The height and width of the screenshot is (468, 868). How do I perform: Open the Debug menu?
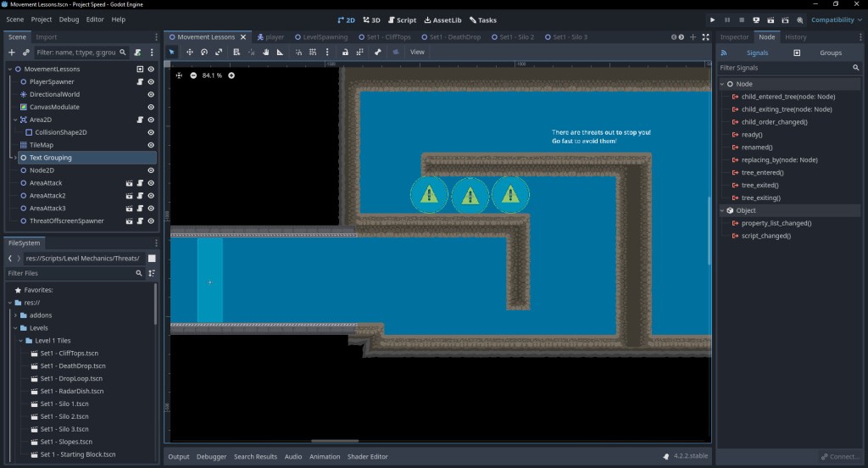(x=70, y=19)
